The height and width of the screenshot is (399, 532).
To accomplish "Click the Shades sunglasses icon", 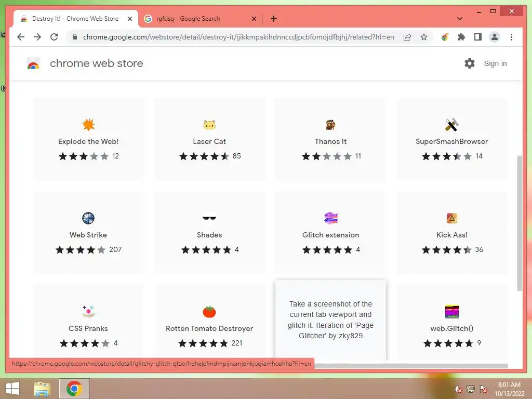I will tap(209, 218).
